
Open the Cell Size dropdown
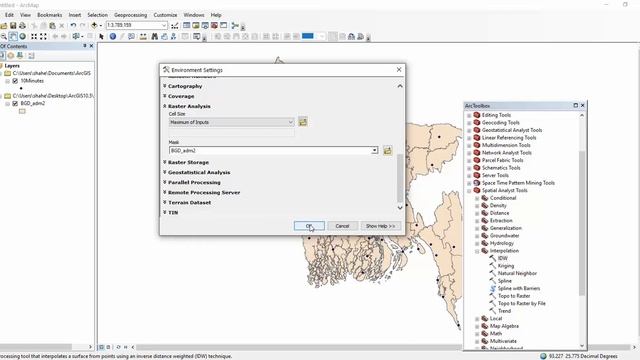coord(290,122)
